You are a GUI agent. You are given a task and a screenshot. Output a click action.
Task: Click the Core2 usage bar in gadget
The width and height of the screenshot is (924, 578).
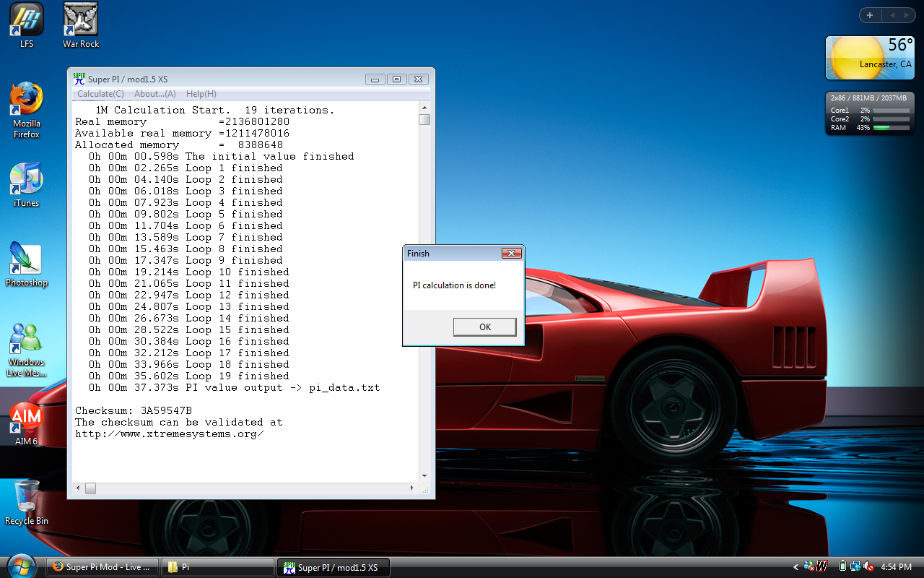(891, 119)
